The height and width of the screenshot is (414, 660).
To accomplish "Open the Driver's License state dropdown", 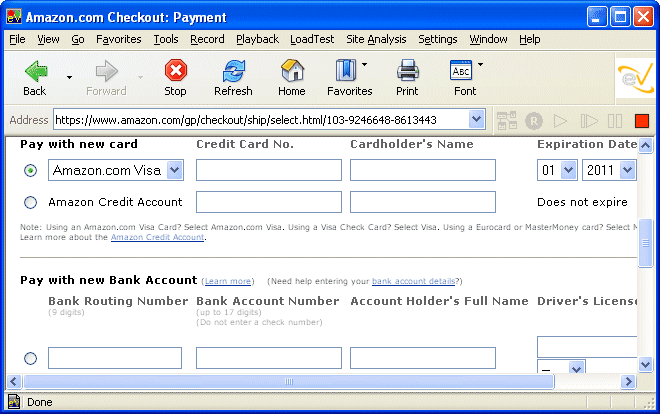I will click(577, 367).
